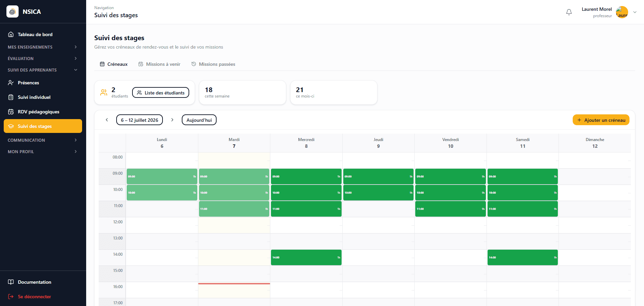Image resolution: width=644 pixels, height=306 pixels.
Task: Expand ÉVALUATION section
Action: [43, 58]
